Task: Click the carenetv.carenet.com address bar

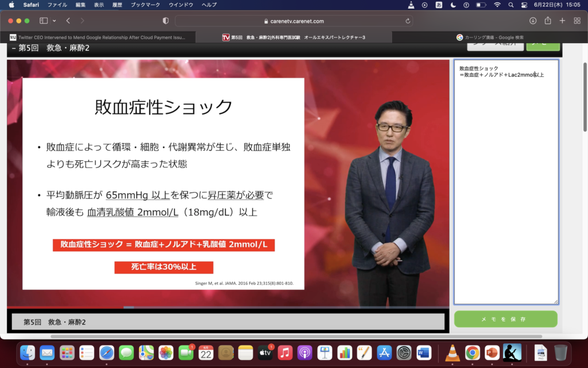Action: [293, 21]
